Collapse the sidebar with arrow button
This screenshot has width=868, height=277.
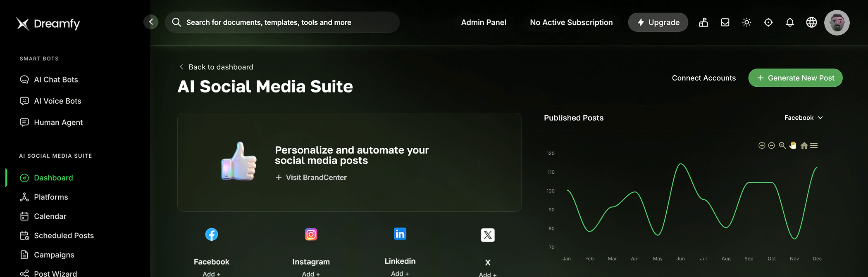pyautogui.click(x=151, y=22)
